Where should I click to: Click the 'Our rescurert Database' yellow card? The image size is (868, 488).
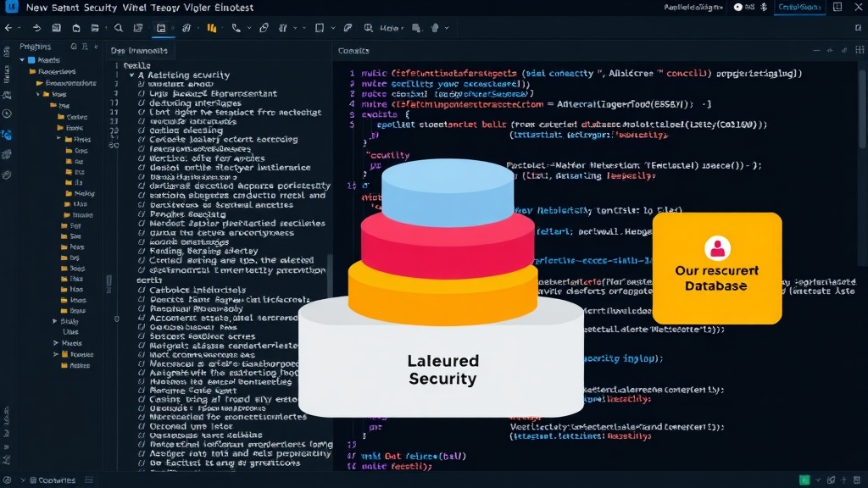717,269
